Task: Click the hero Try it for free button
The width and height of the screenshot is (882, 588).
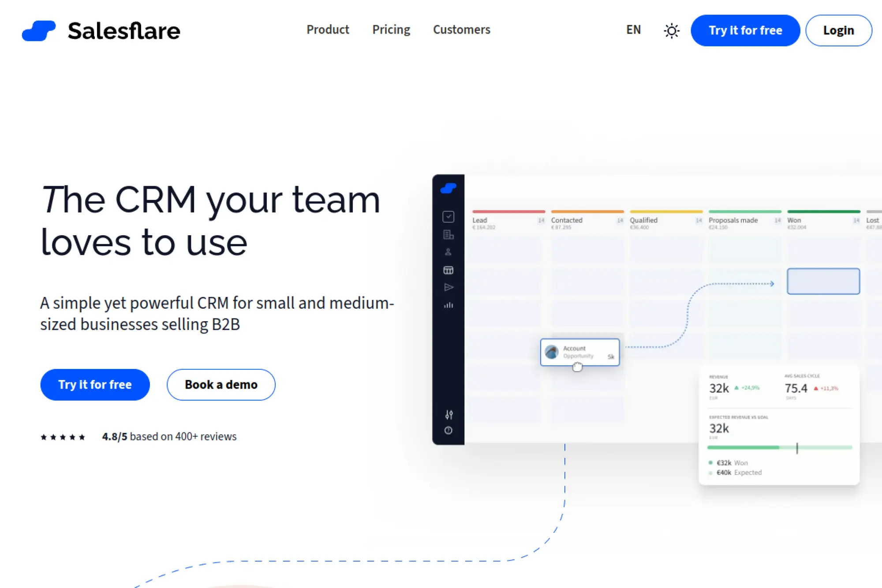Action: (95, 385)
